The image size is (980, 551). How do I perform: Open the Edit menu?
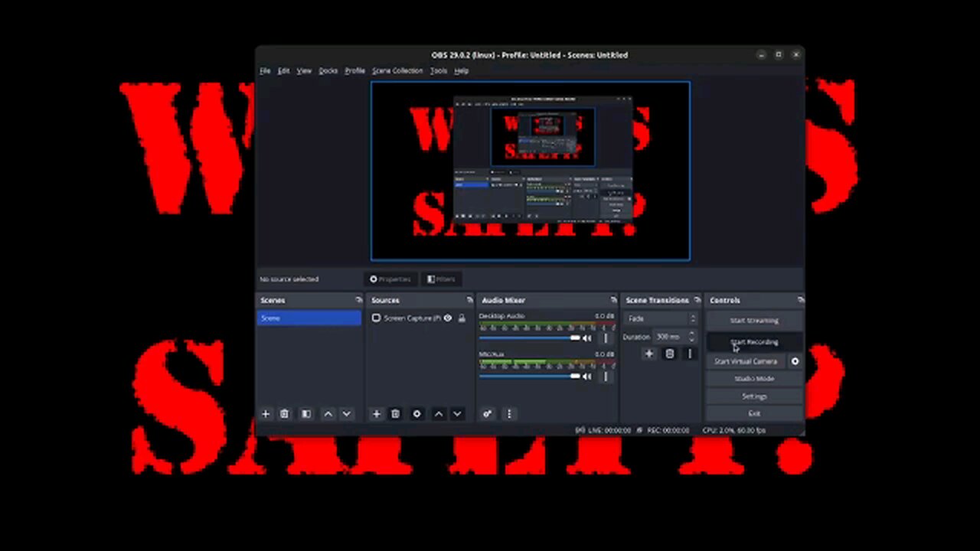(283, 70)
